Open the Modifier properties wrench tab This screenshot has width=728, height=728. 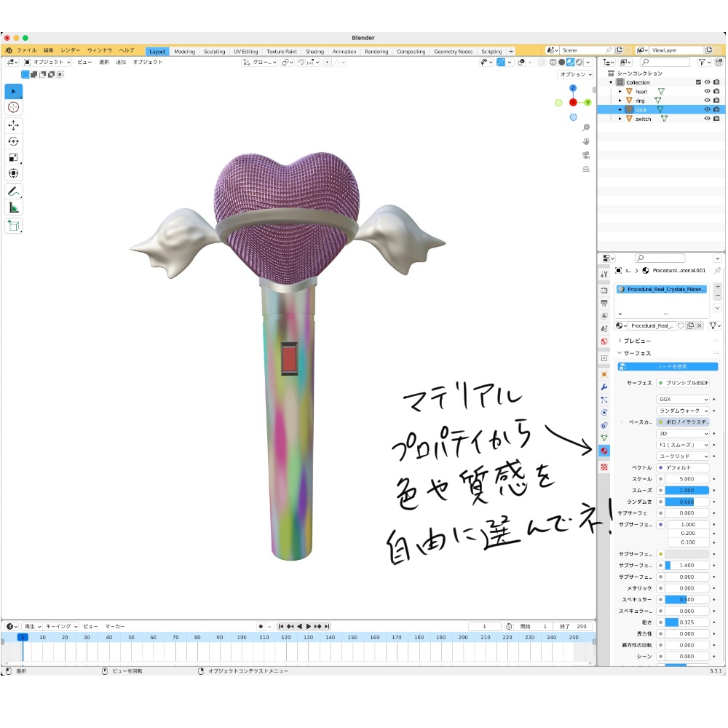[x=604, y=388]
